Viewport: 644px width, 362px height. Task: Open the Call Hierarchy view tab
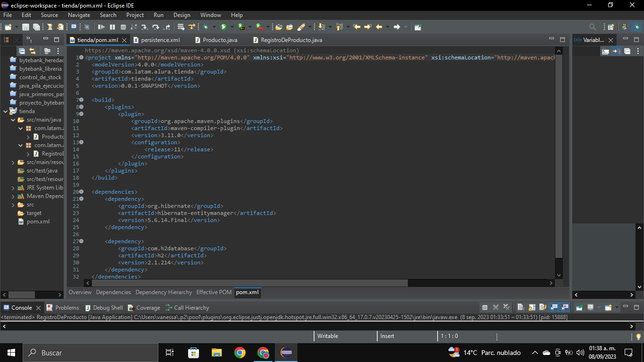187,307
